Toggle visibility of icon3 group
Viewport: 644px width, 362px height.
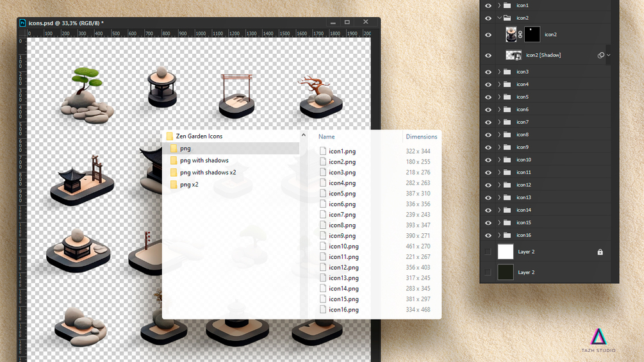pos(488,72)
